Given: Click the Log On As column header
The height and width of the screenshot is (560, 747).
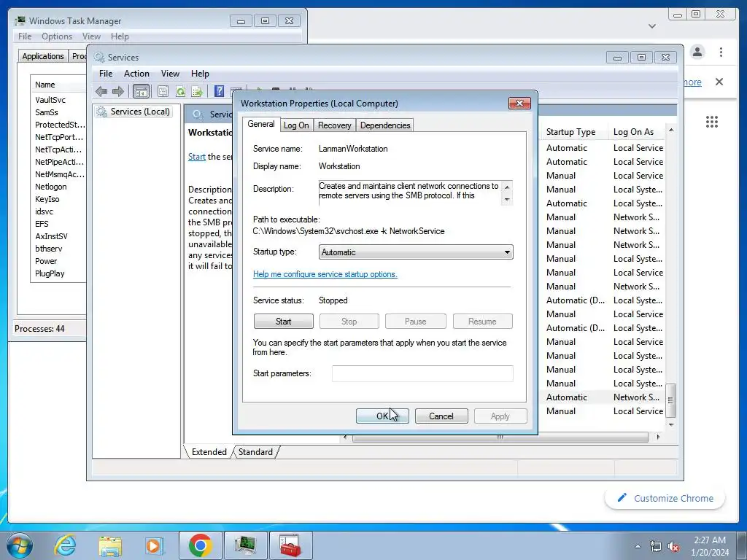Looking at the screenshot, I should coord(638,132).
